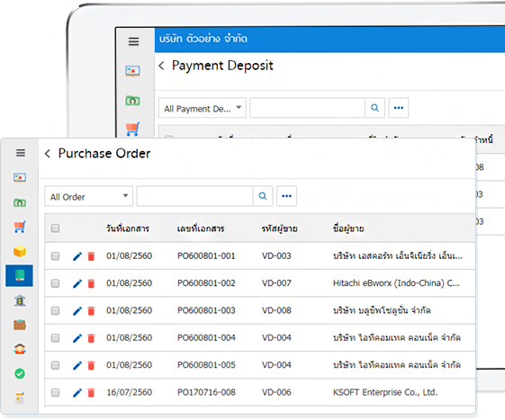This screenshot has width=505, height=420.
Task: Sort by วันที่เอกสาร column header
Action: (128, 228)
